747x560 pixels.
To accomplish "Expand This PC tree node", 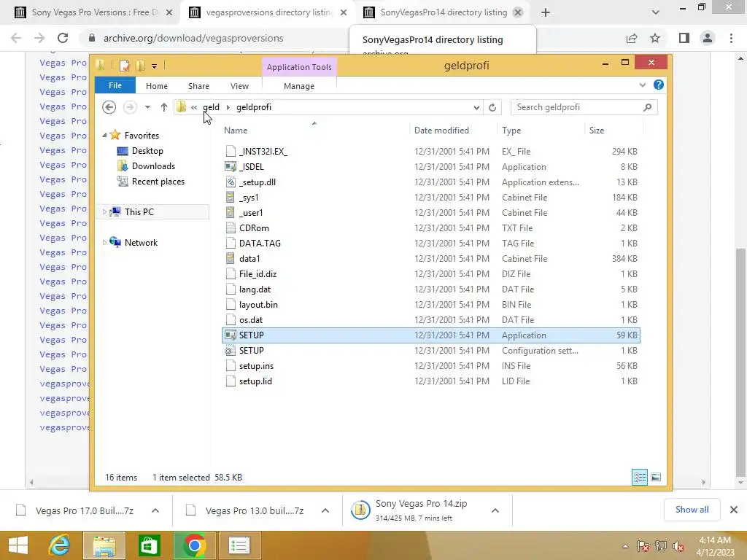I will click(104, 212).
